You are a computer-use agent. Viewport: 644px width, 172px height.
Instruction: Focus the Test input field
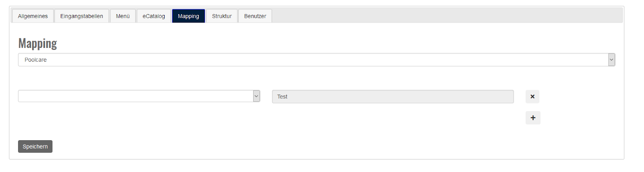coord(392,97)
